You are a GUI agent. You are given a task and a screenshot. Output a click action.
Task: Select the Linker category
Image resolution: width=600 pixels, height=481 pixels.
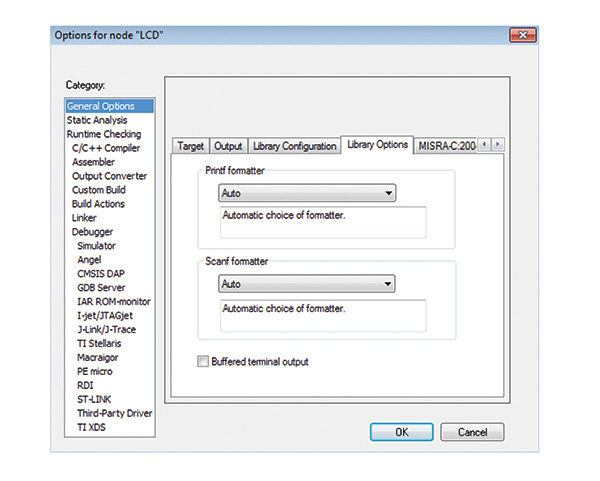[84, 218]
